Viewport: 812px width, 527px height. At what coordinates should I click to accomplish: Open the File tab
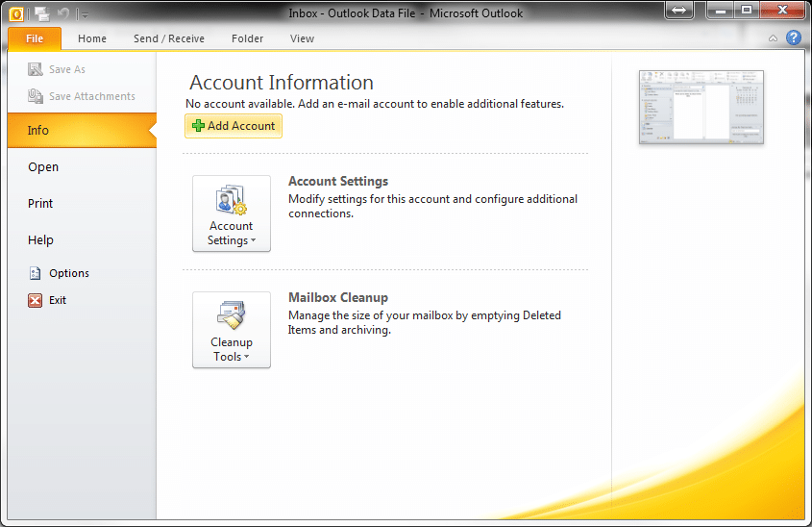pyautogui.click(x=35, y=38)
